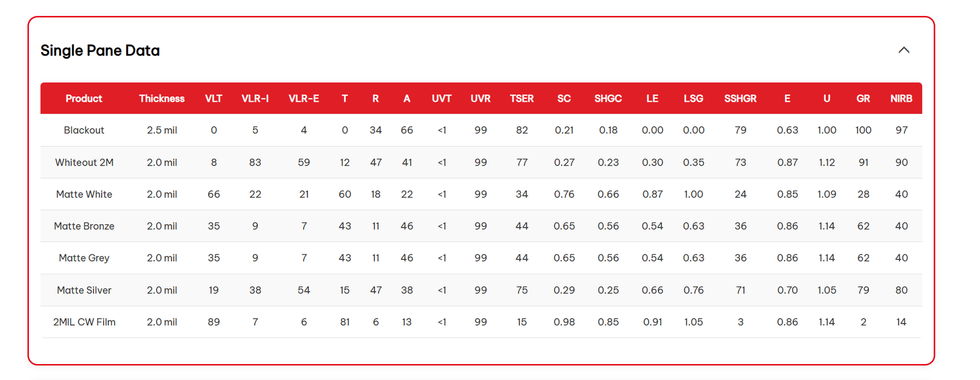Click the Matte Silver product name
980x380 pixels.
point(84,291)
